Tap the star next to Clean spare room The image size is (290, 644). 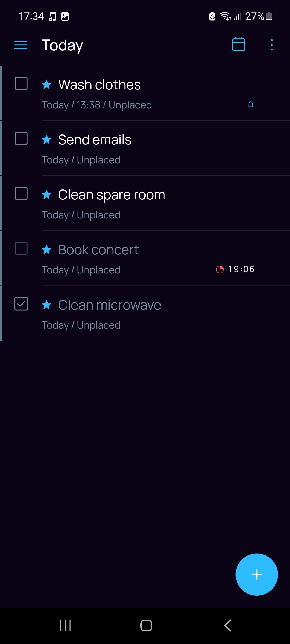[x=47, y=195]
